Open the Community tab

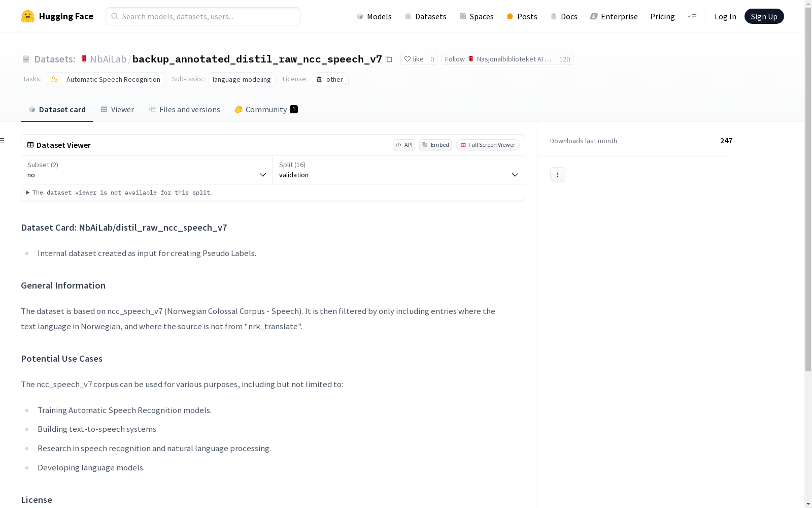click(266, 110)
